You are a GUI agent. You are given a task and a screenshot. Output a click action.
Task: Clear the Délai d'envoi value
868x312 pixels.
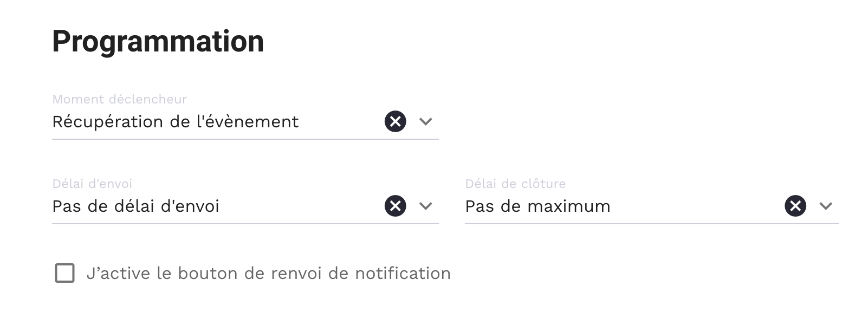click(395, 206)
